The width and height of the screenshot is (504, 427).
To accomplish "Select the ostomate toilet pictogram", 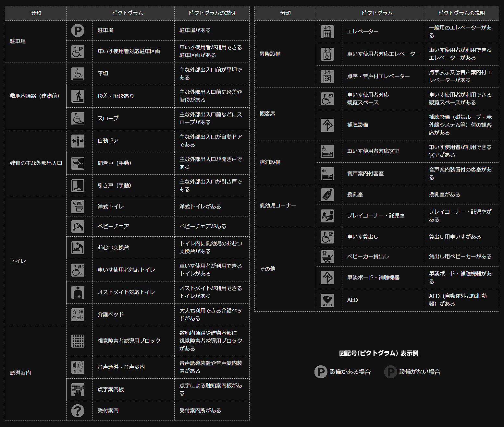I will click(x=78, y=292).
